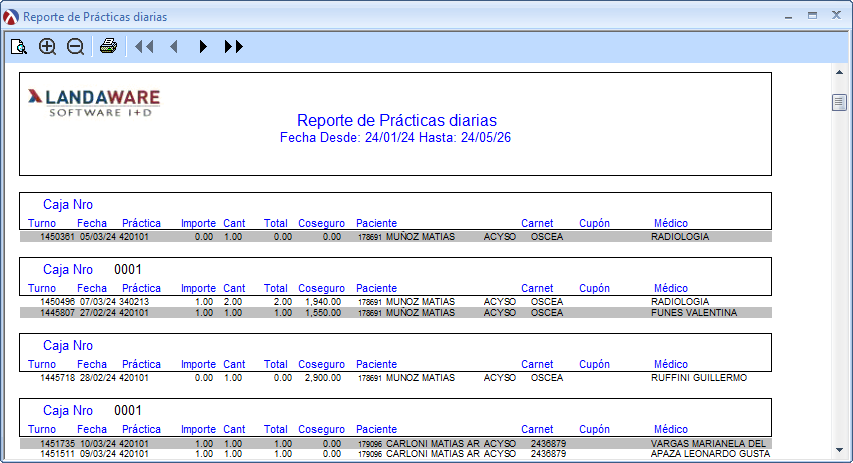Click paciente CARLONI MATIAS AR in 1451735 row
853x463 pixels.
[433, 444]
